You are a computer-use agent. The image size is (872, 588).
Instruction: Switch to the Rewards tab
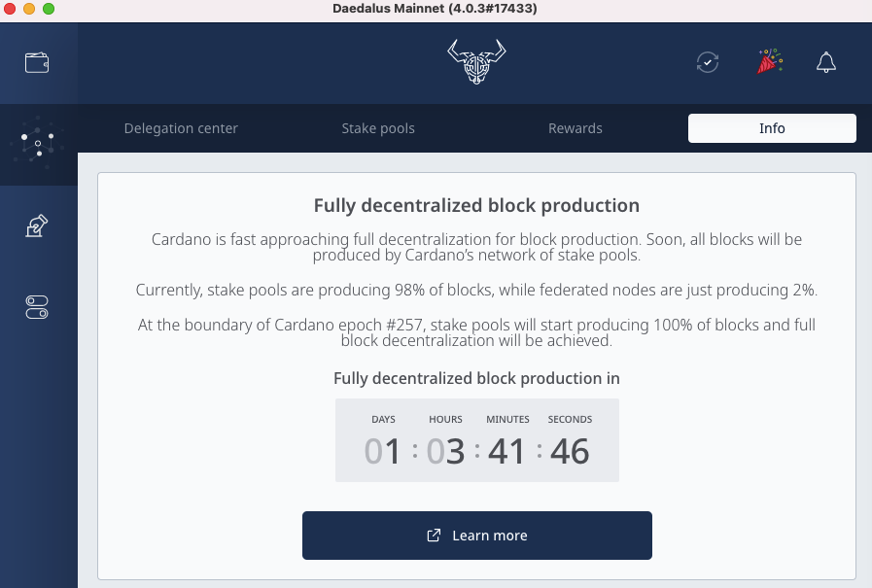(576, 128)
